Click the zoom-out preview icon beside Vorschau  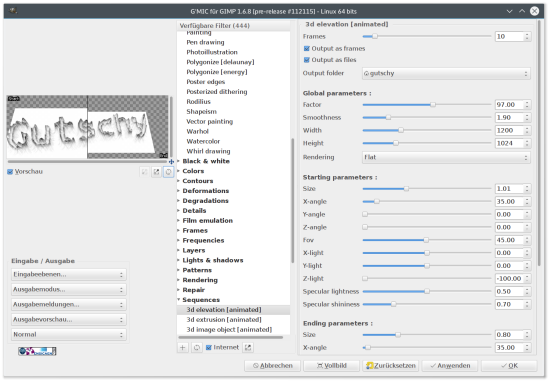tap(144, 172)
